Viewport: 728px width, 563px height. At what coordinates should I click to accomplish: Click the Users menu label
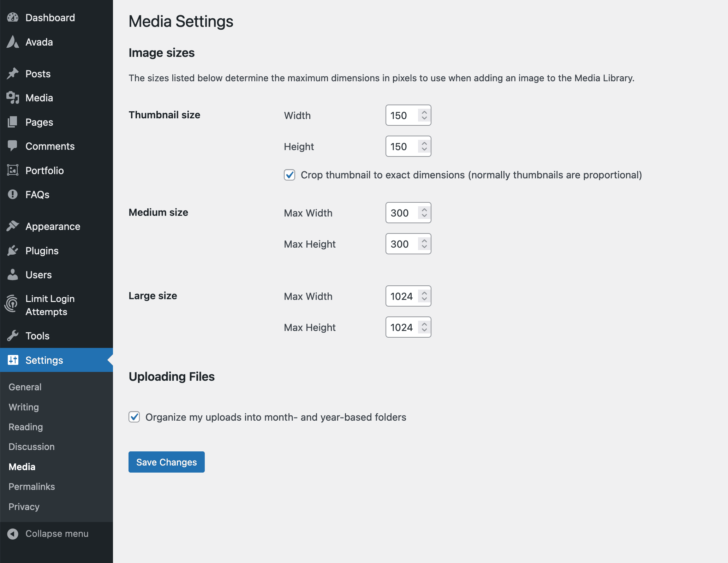(38, 275)
